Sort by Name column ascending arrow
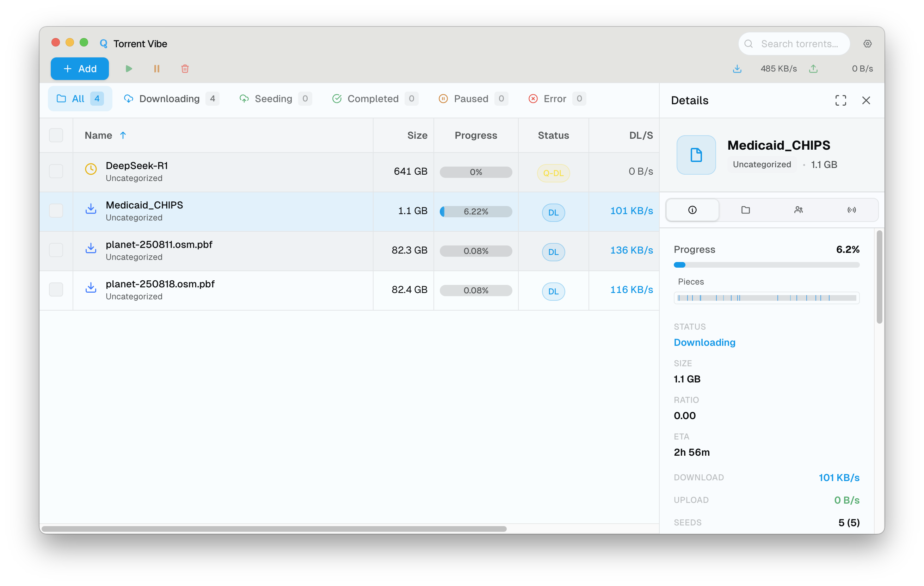This screenshot has height=586, width=924. [123, 135]
